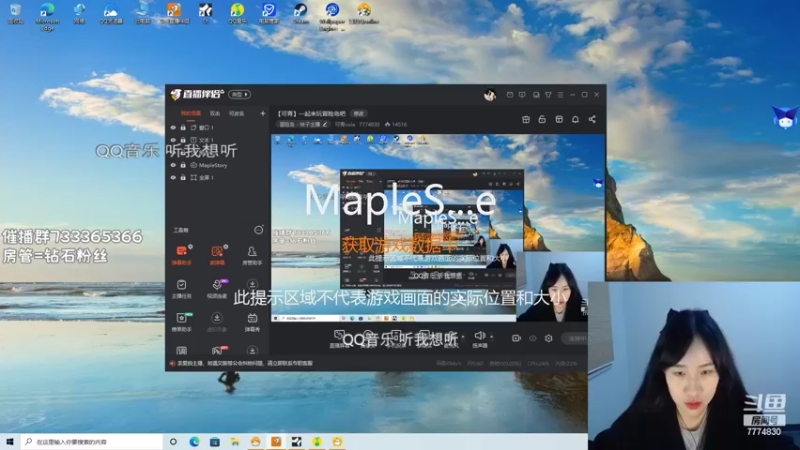Select the 全屏 1 source row
800x450 pixels.
click(218, 178)
